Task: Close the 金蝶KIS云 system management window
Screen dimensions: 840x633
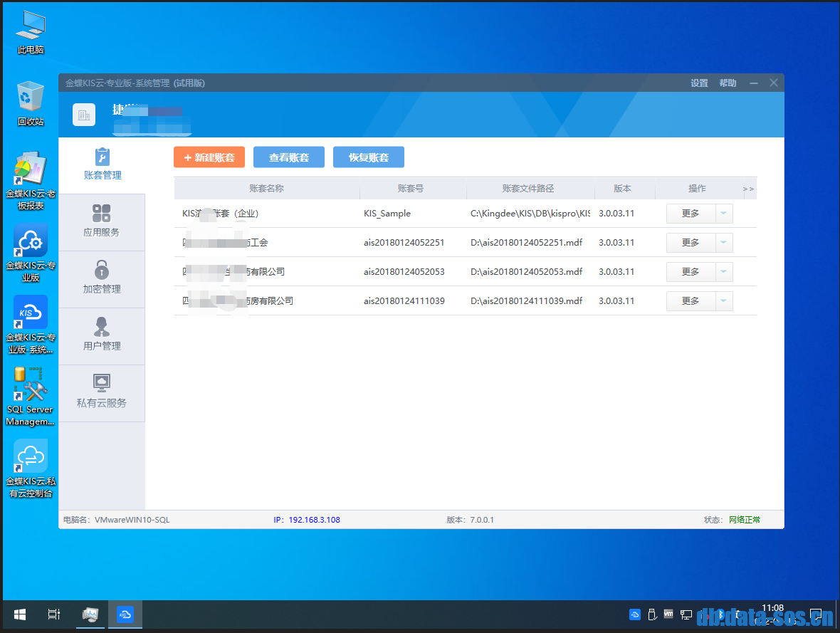Action: 774,83
